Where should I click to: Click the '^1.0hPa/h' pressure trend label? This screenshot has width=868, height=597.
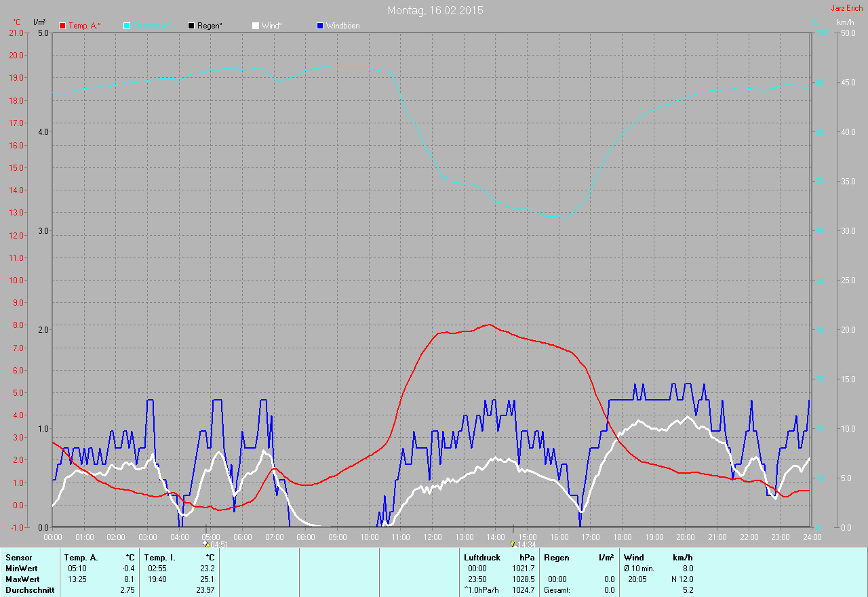point(482,590)
